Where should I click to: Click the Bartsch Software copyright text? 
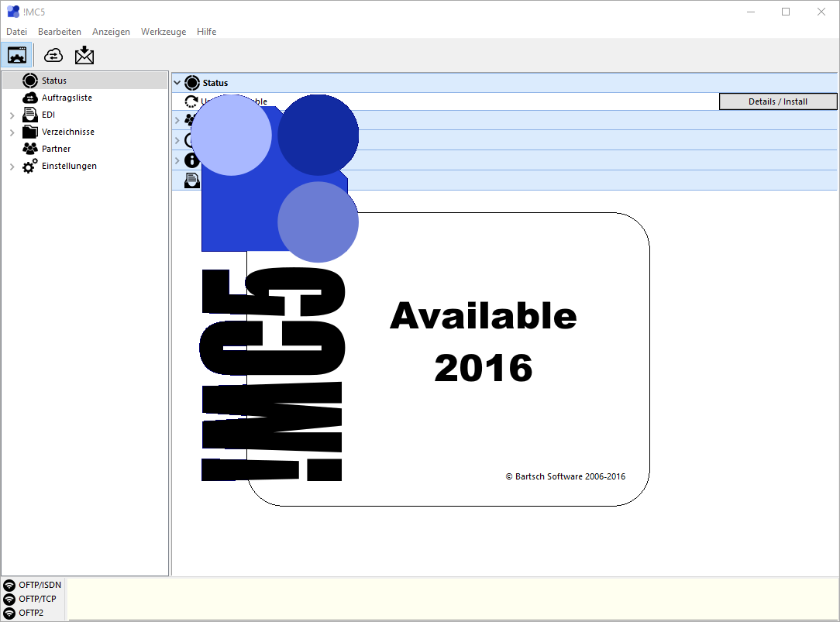tap(565, 476)
